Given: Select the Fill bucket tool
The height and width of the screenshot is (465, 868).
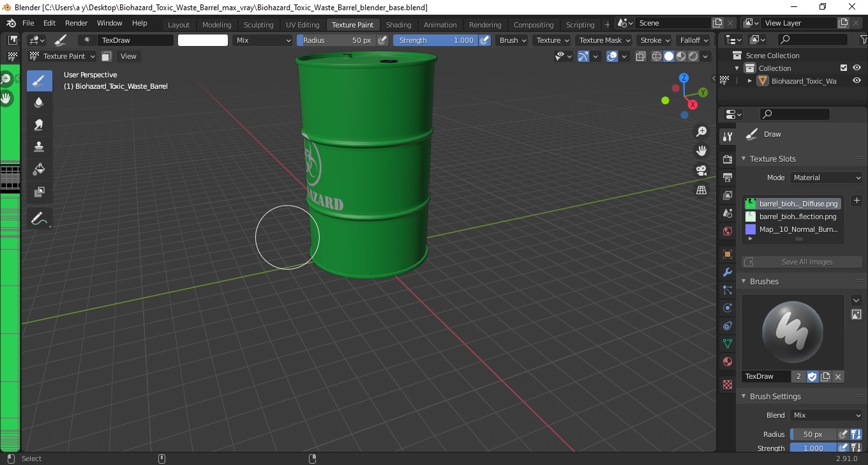Looking at the screenshot, I should coord(39,169).
